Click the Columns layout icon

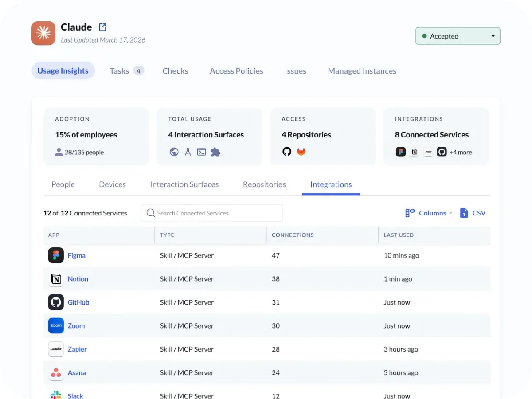coord(410,213)
